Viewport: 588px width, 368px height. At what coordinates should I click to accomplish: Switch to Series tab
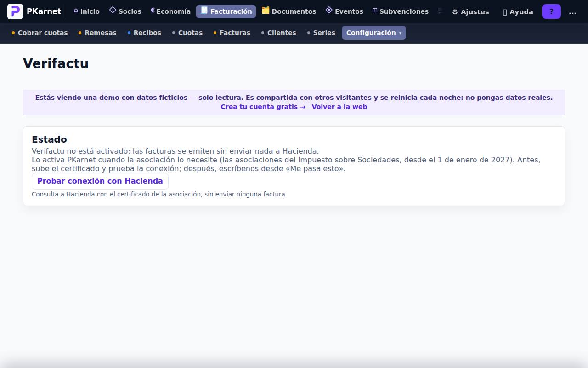(321, 33)
